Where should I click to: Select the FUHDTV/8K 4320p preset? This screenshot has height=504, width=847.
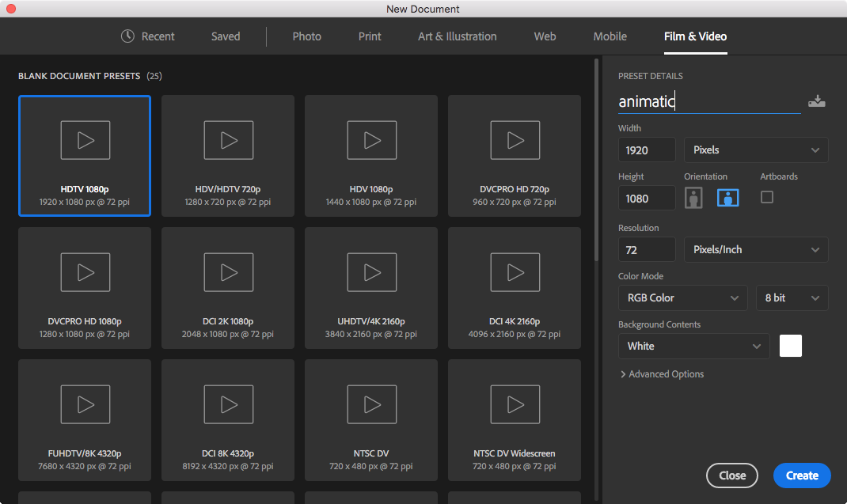click(84, 420)
